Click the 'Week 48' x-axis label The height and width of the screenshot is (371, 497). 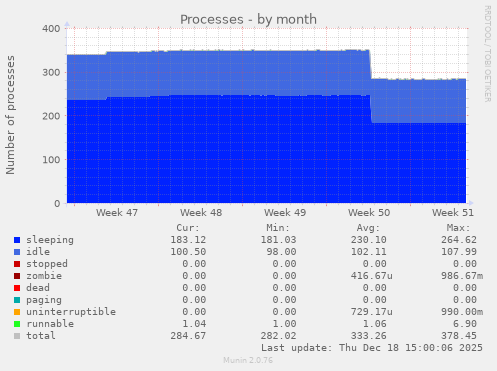click(201, 213)
